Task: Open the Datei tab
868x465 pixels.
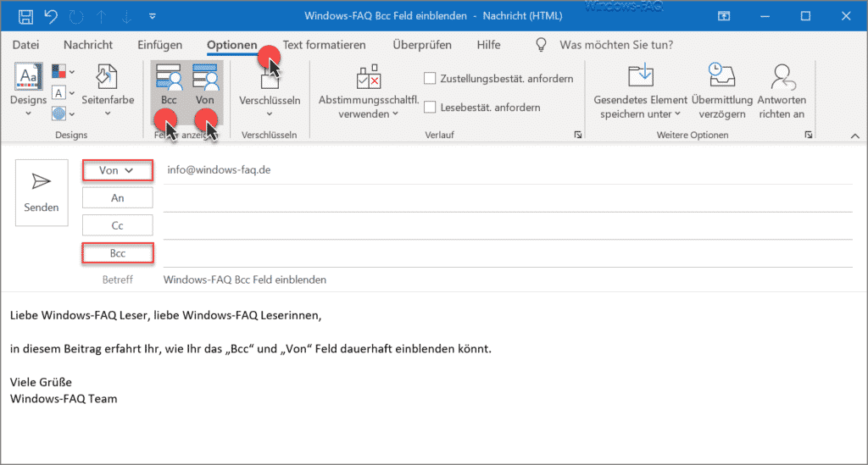Action: tap(25, 45)
